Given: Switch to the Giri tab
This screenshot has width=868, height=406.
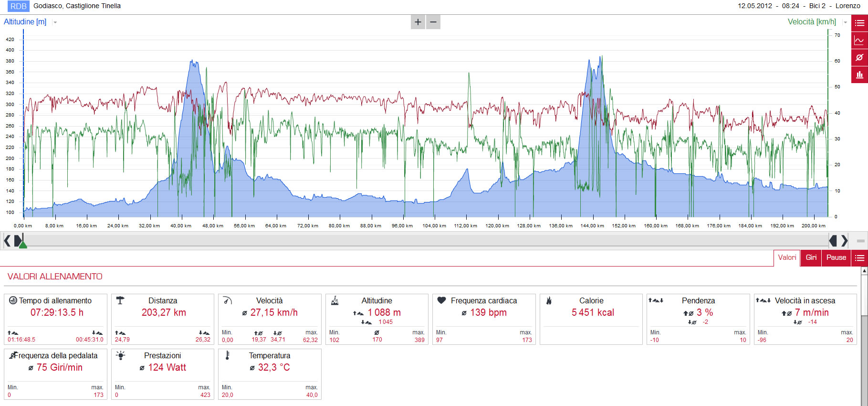Looking at the screenshot, I should point(811,258).
